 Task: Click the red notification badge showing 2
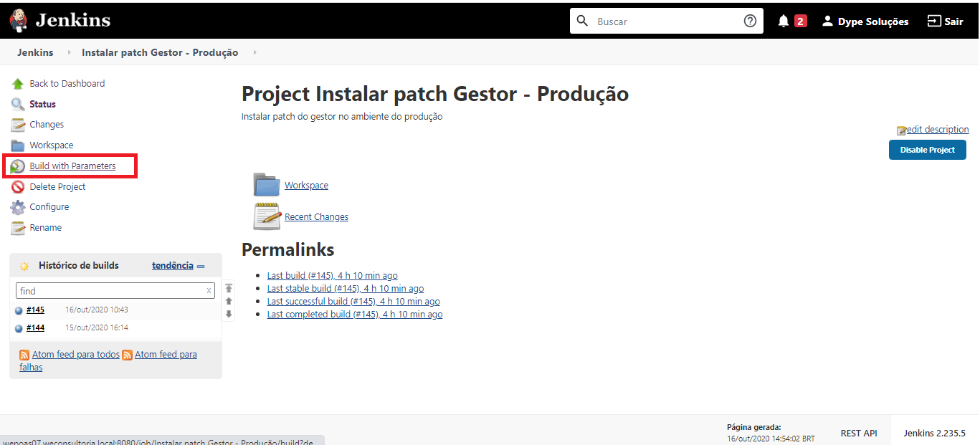click(x=800, y=21)
